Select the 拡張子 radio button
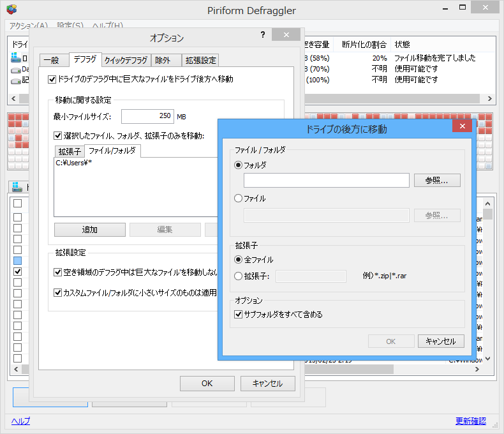Viewport: 504px width, 434px height. (238, 276)
